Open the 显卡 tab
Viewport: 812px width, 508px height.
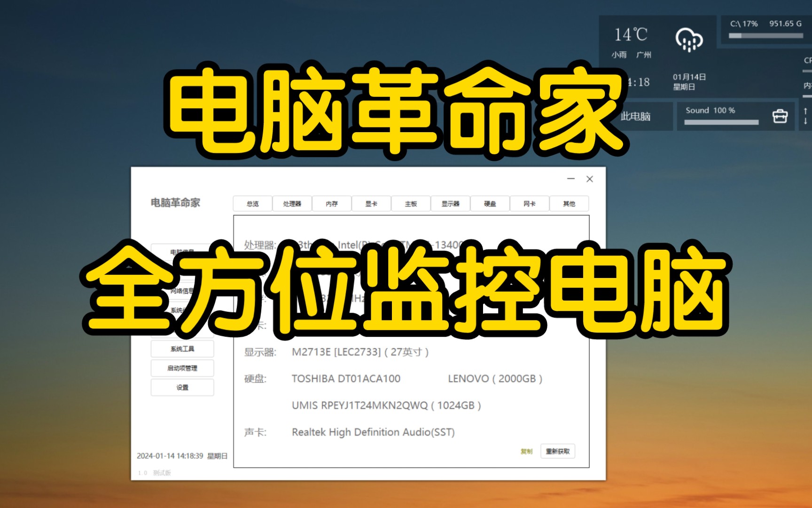(371, 204)
